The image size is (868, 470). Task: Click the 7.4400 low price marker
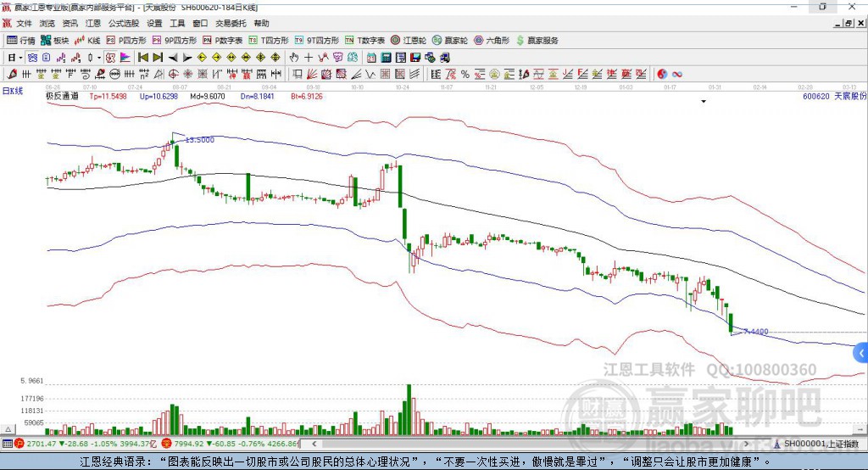coord(756,332)
